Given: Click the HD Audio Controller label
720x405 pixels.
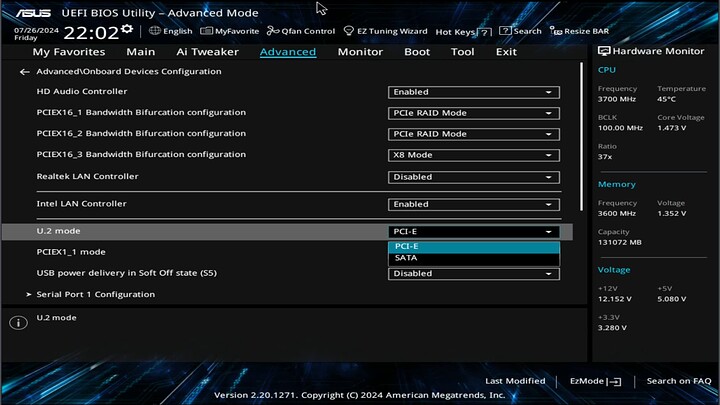Looking at the screenshot, I should [x=82, y=91].
